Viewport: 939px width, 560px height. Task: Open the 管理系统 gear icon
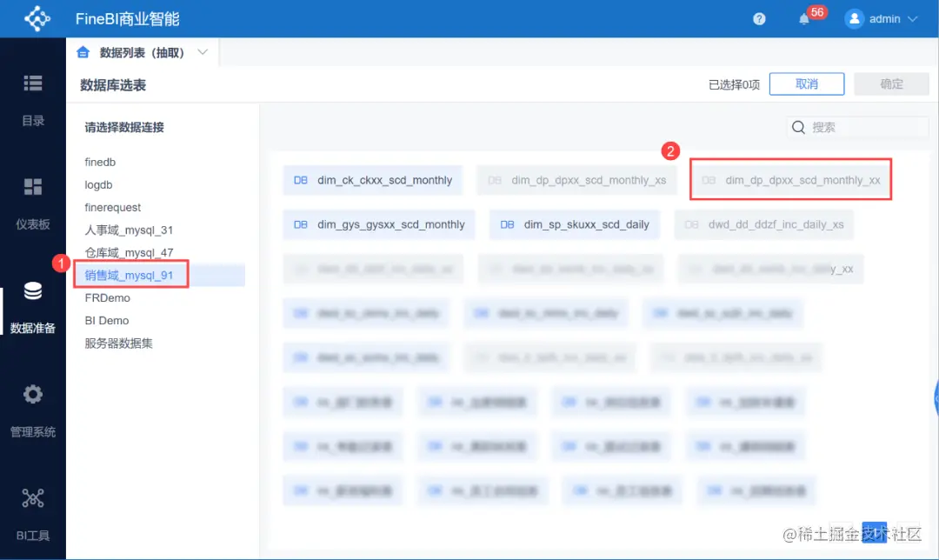33,394
